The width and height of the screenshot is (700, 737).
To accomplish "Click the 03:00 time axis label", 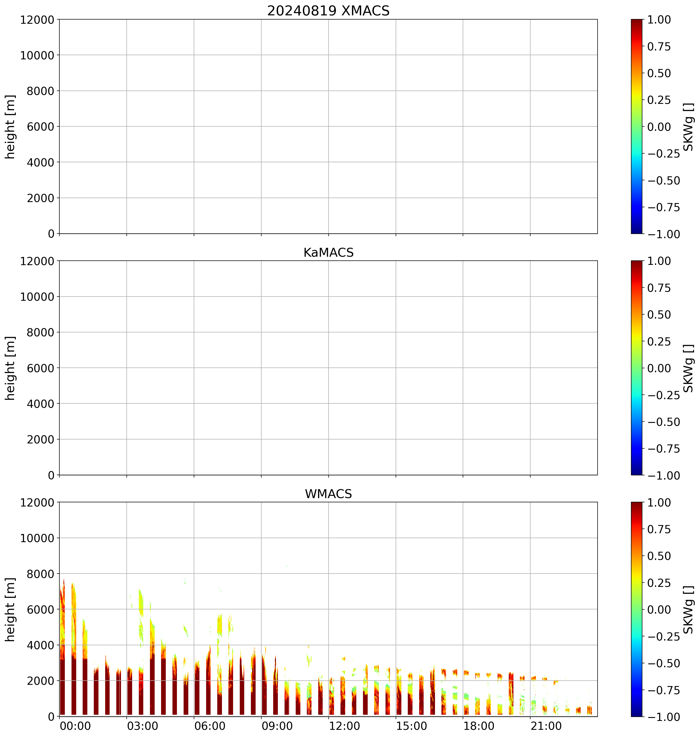I will coord(142,726).
